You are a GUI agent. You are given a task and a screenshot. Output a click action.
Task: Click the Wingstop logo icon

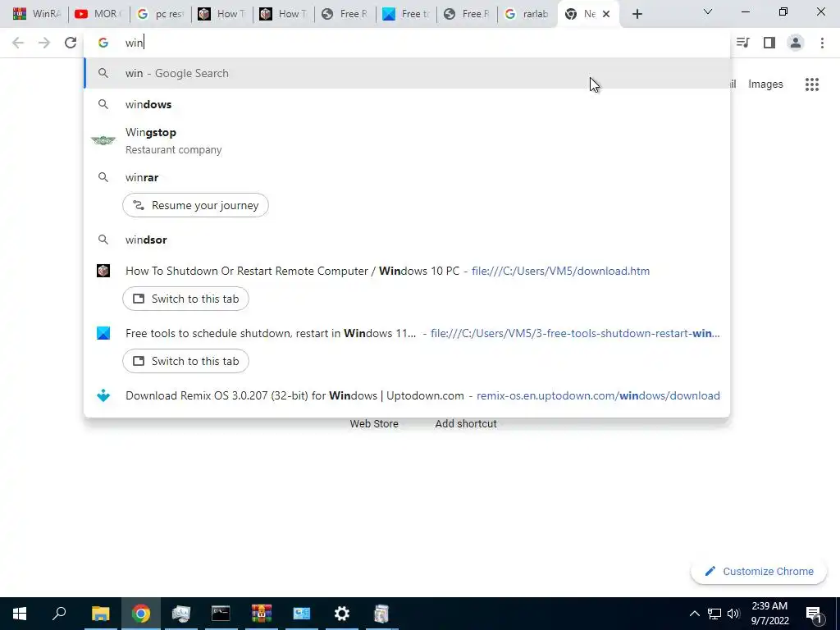point(103,140)
